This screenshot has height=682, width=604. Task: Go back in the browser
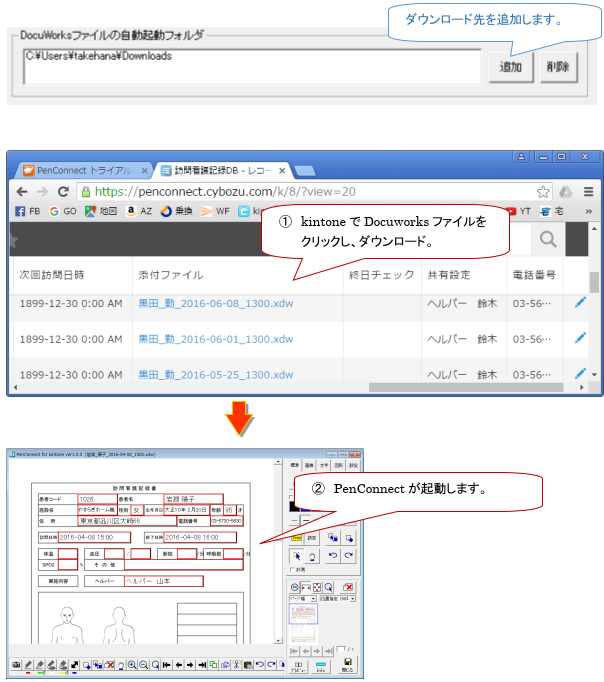[22, 192]
